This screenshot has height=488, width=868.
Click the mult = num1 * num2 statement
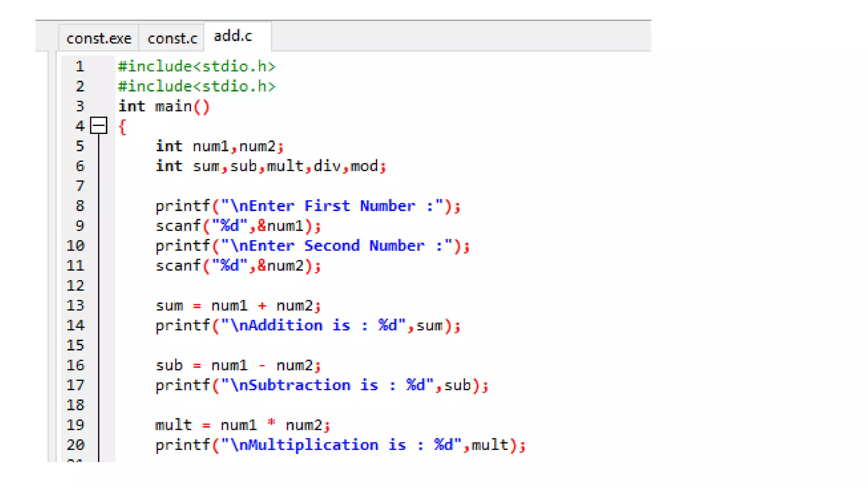point(242,425)
